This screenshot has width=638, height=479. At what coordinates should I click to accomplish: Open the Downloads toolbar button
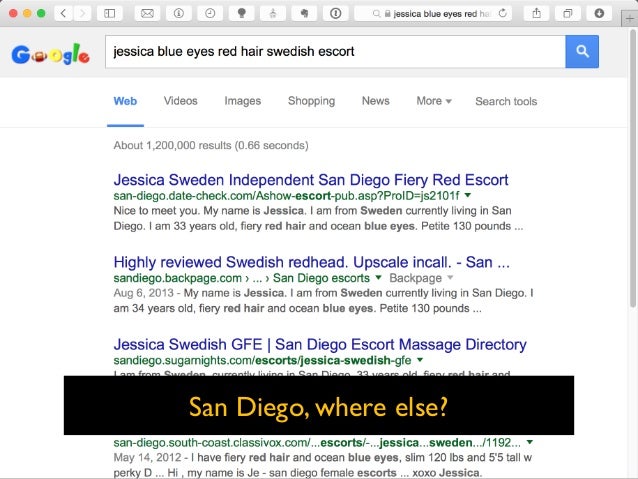click(599, 13)
